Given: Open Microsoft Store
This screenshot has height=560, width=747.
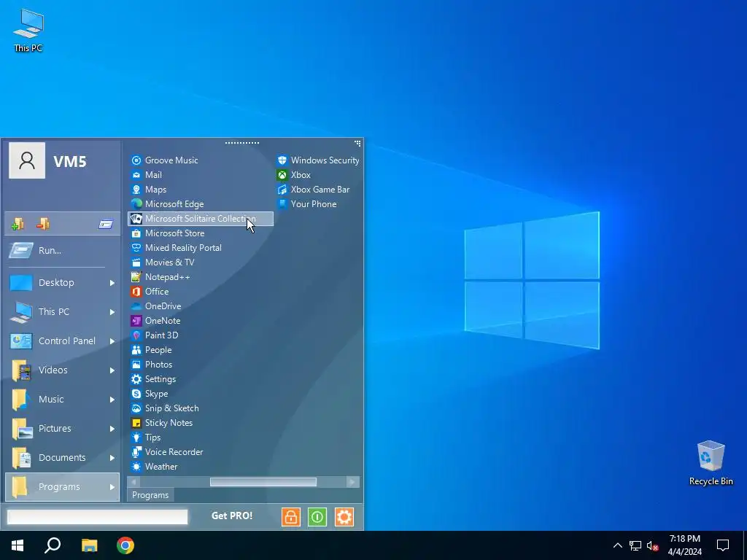Looking at the screenshot, I should coord(168,233).
